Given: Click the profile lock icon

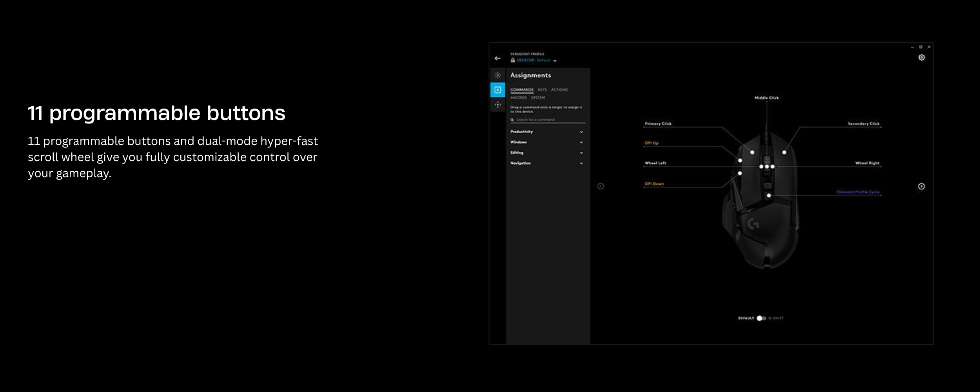Looking at the screenshot, I should (x=513, y=60).
